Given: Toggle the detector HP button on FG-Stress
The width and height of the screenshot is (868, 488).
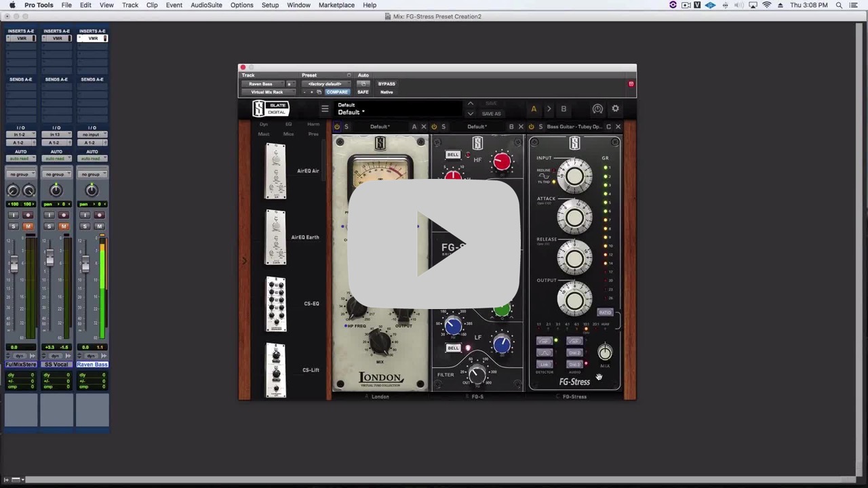Looking at the screenshot, I should point(544,342).
